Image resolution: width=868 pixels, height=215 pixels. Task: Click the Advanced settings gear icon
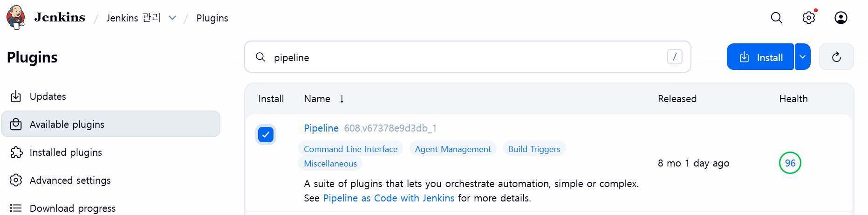point(16,180)
